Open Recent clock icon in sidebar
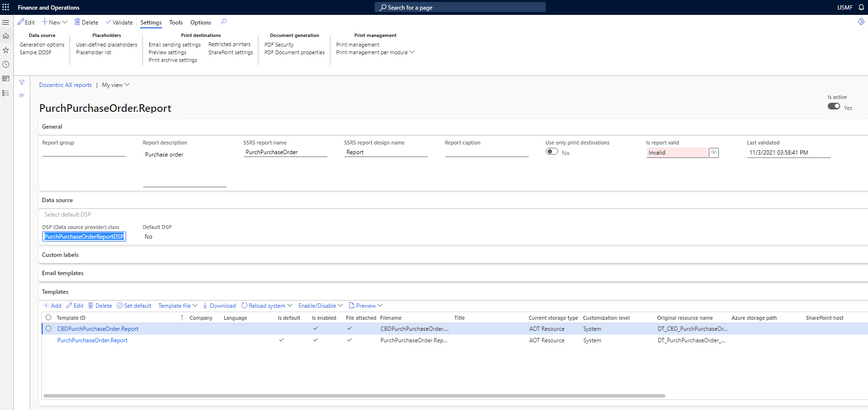 (x=6, y=64)
